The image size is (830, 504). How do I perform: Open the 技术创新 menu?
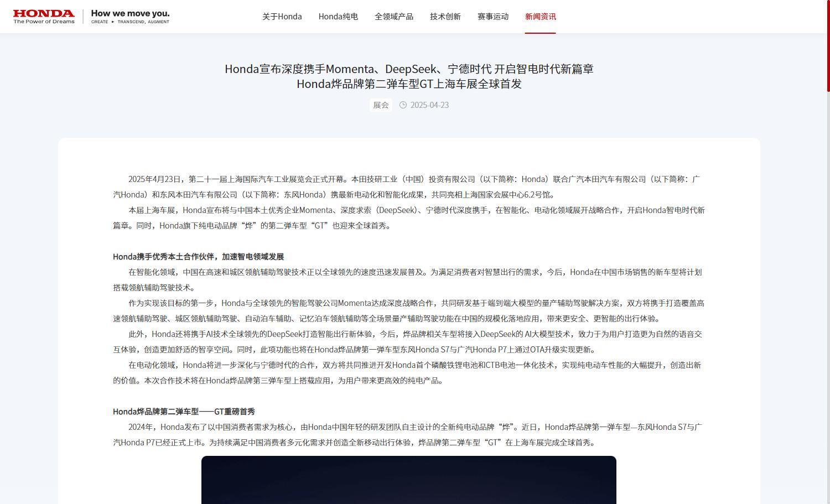[x=445, y=17]
